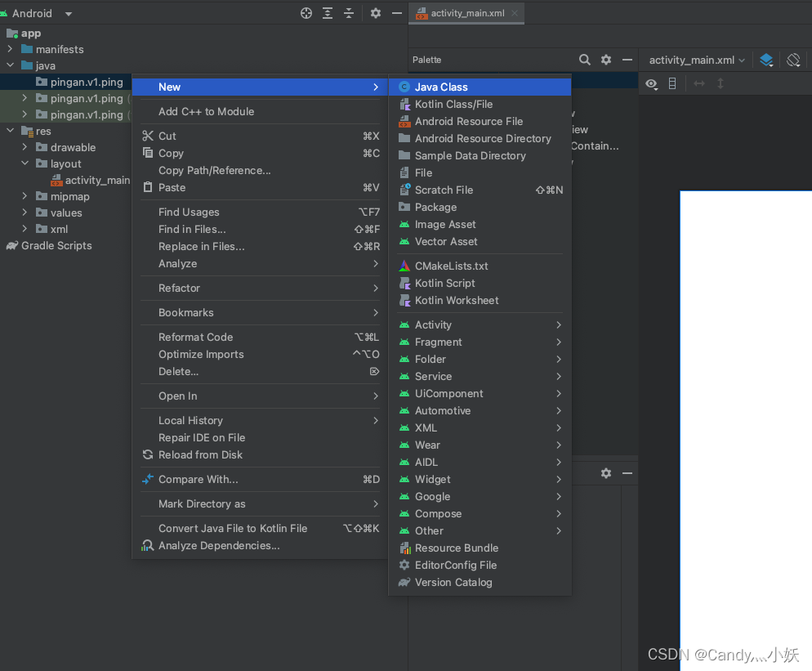The height and width of the screenshot is (671, 812).
Task: Click the device orientation rotate icon
Action: [x=793, y=60]
